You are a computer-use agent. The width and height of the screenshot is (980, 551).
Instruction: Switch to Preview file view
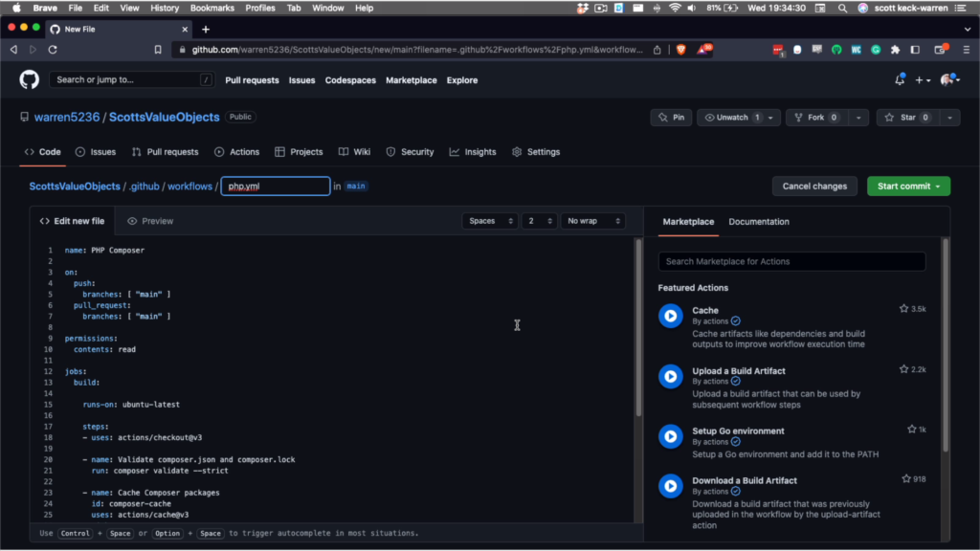[150, 221]
